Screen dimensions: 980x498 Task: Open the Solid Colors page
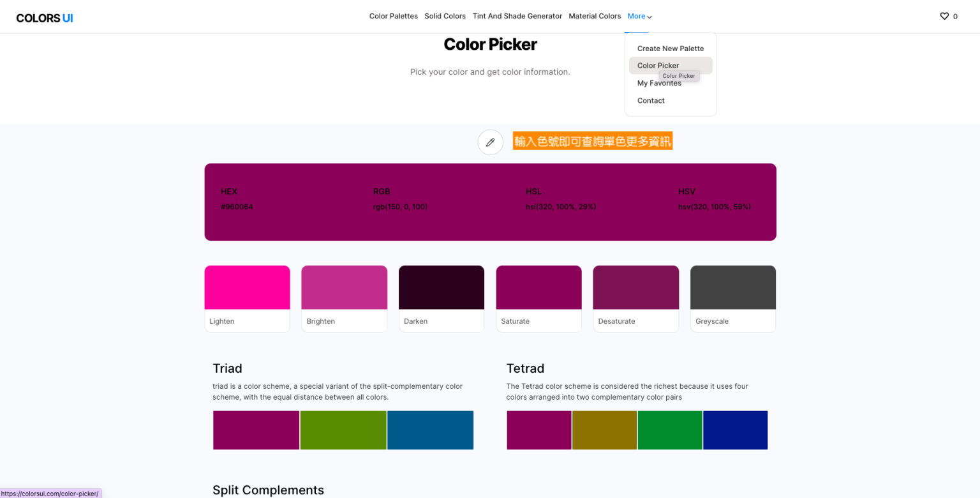445,16
